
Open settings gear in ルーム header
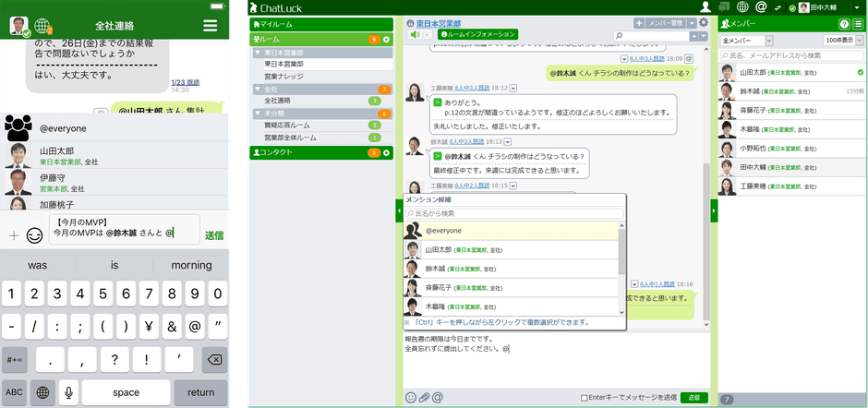(x=386, y=40)
